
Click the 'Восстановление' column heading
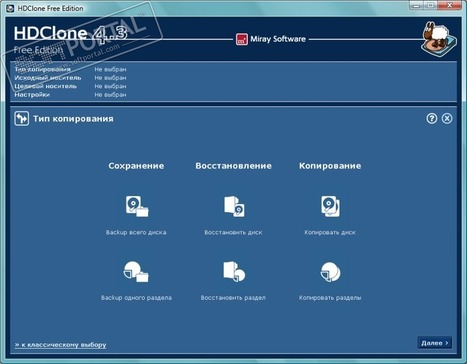(x=234, y=166)
